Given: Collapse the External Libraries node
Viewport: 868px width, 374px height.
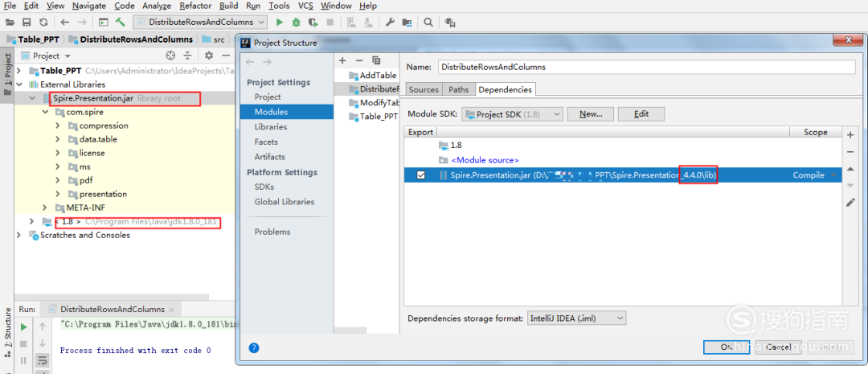Looking at the screenshot, I should tap(19, 84).
